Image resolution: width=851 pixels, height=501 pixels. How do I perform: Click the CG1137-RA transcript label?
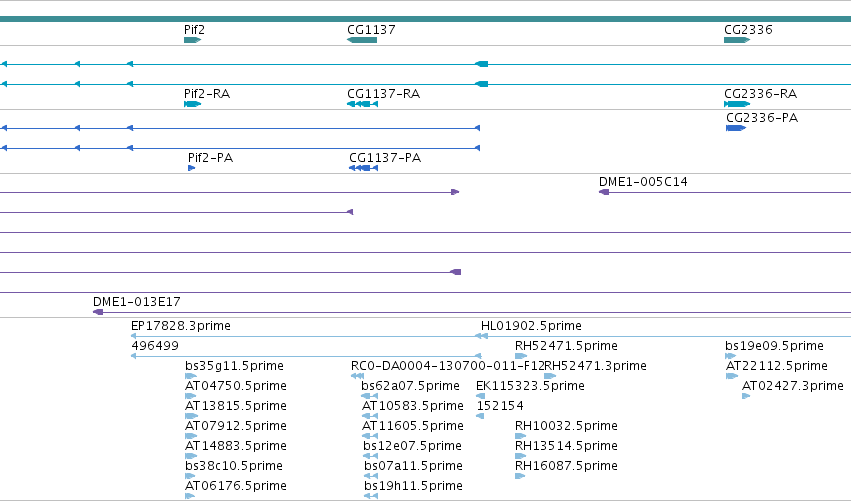383,94
